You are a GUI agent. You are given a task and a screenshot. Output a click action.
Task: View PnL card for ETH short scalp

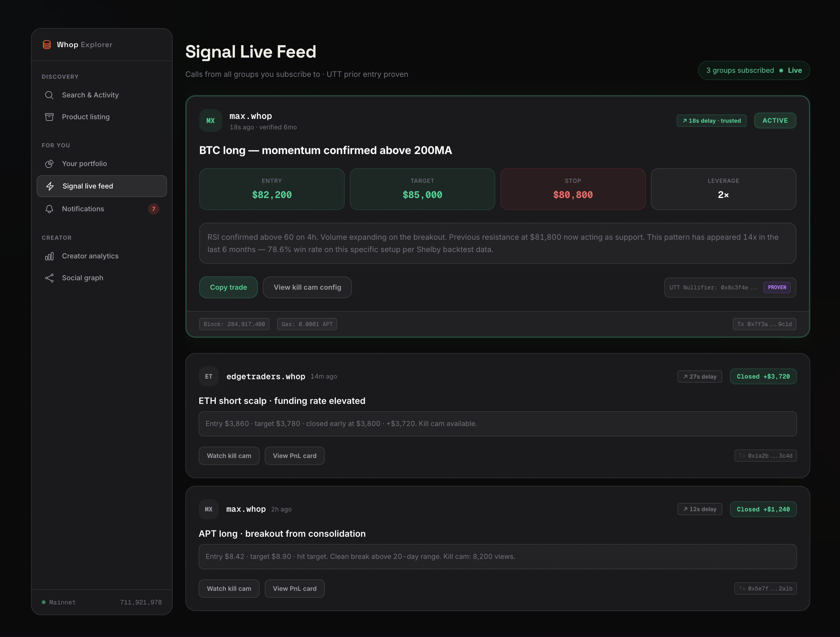tap(295, 455)
